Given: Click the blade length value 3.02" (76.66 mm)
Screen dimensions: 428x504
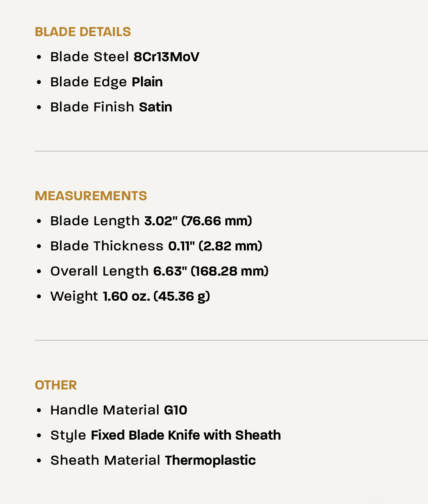Looking at the screenshot, I should point(198,221).
